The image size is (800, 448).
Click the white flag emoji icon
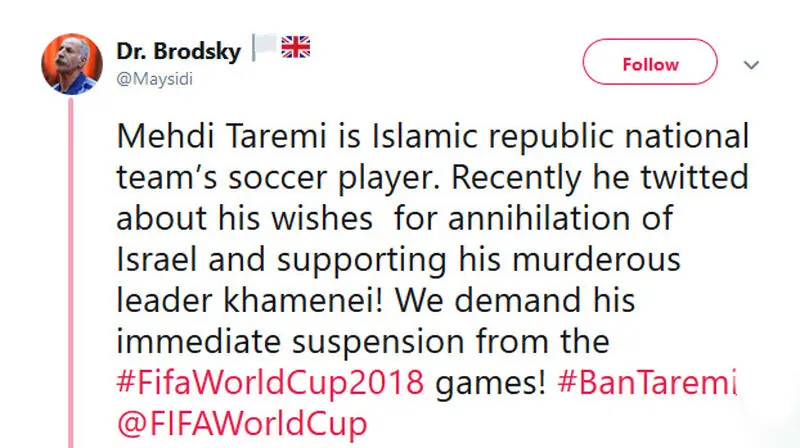[x=264, y=47]
